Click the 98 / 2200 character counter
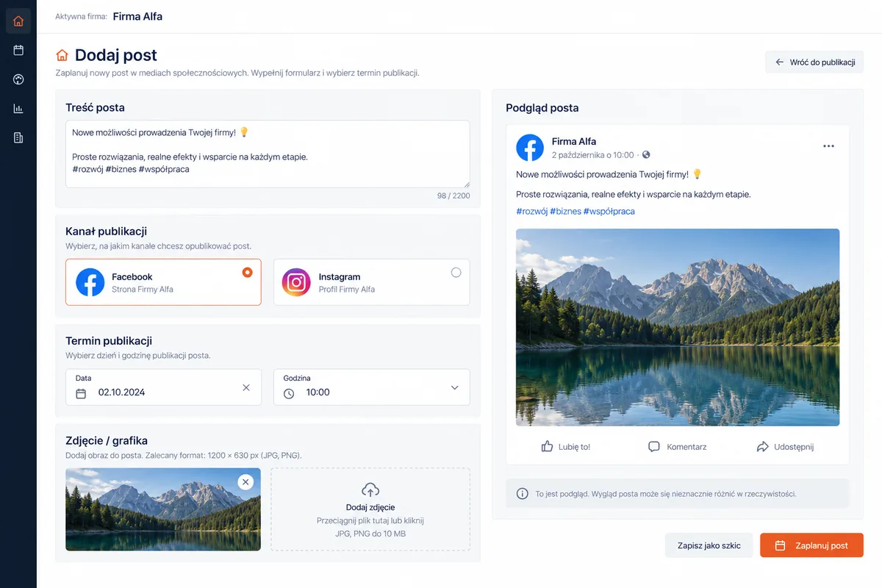Viewport: 882px width, 588px height. tap(453, 196)
